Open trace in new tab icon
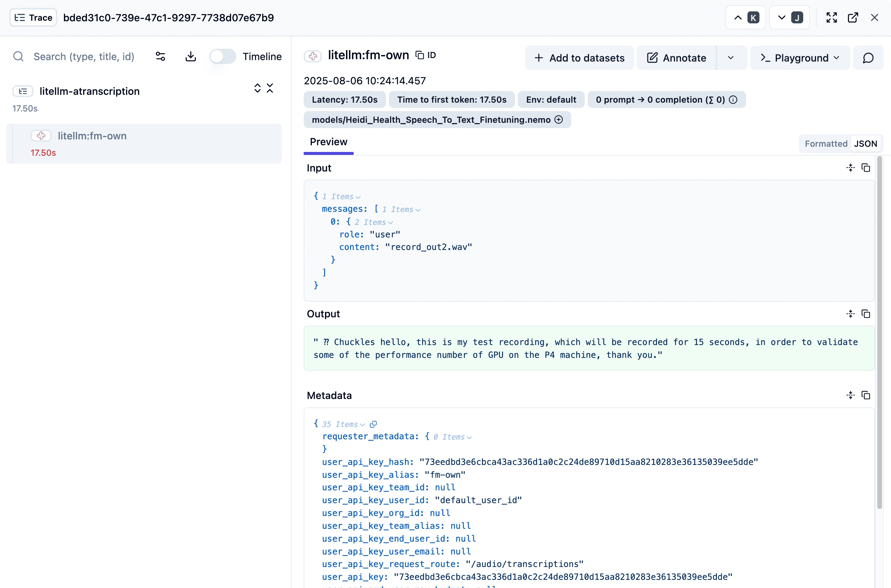This screenshot has height=588, width=891. point(853,17)
